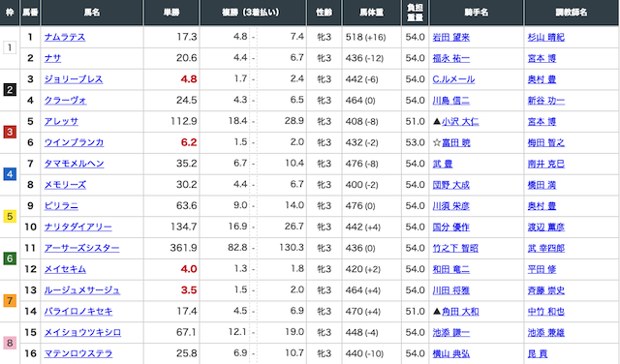The width and height of the screenshot is (620, 364).
Task: Open horse link ルージュメサージュ
Action: coord(81,290)
